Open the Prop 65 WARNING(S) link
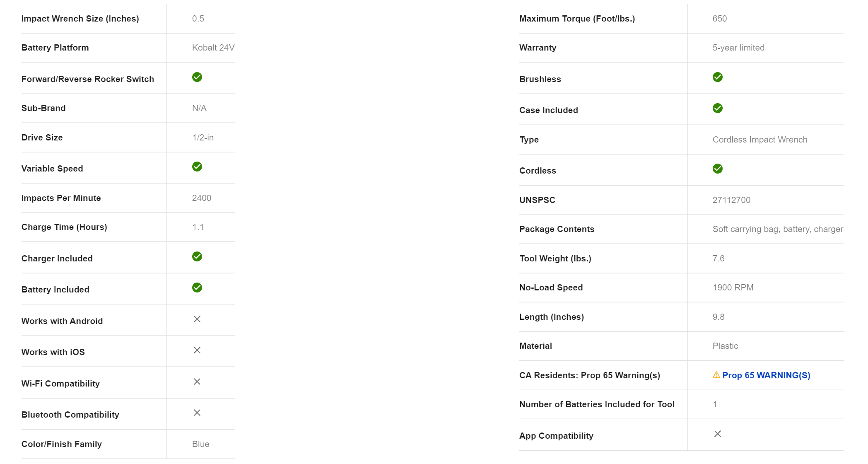The image size is (868, 464). (766, 375)
